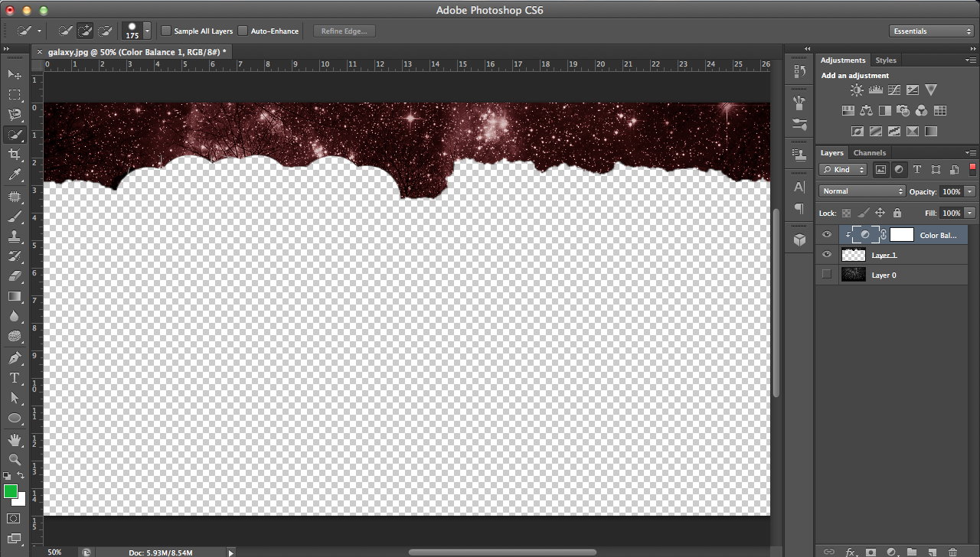
Task: Click the green foreground color swatch
Action: pos(11,492)
